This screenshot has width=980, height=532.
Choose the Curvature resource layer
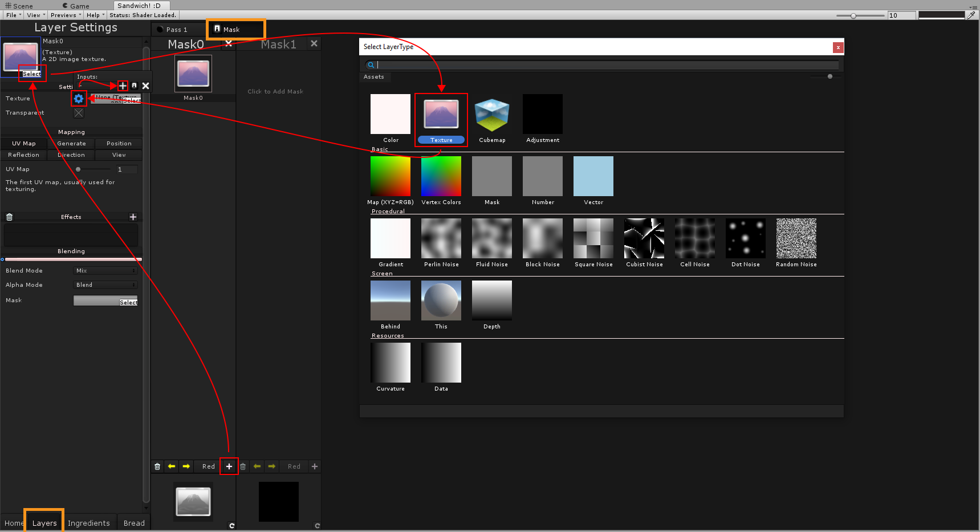391,367
